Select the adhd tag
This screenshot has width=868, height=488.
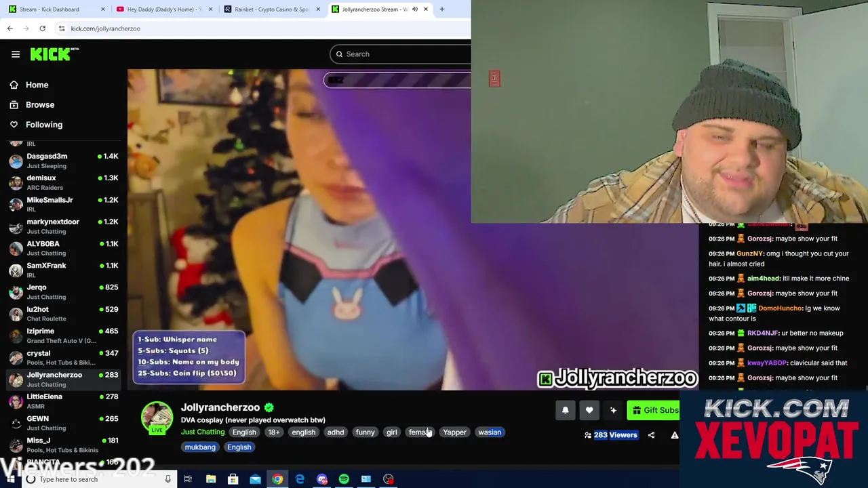336,432
